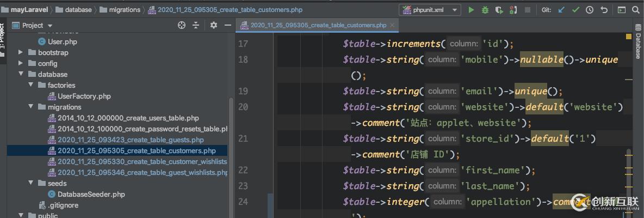Image resolution: width=644 pixels, height=218 pixels.
Task: Click migrations in the breadcrumb path
Action: tap(124, 10)
